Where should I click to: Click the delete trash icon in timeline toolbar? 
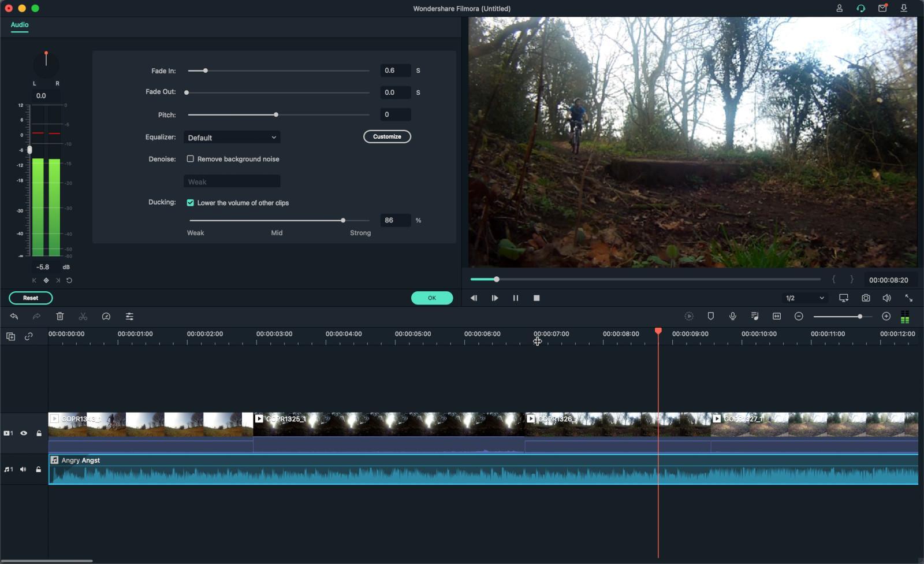pos(60,317)
